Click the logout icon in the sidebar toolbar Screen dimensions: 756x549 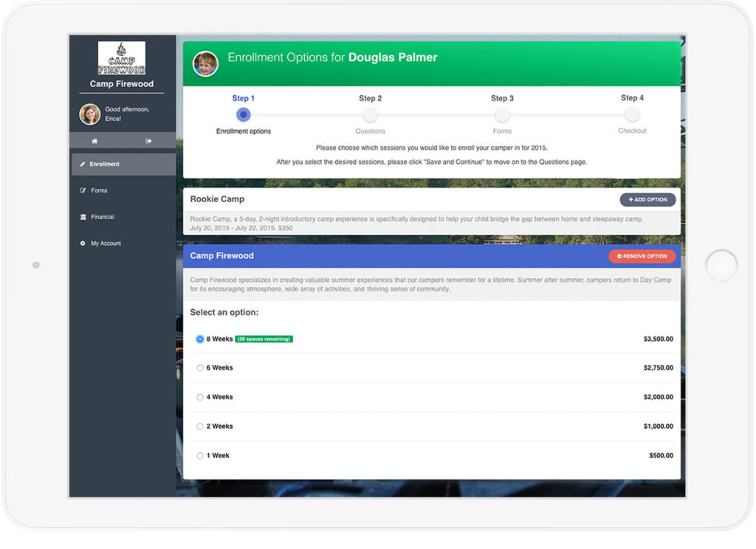click(x=148, y=140)
